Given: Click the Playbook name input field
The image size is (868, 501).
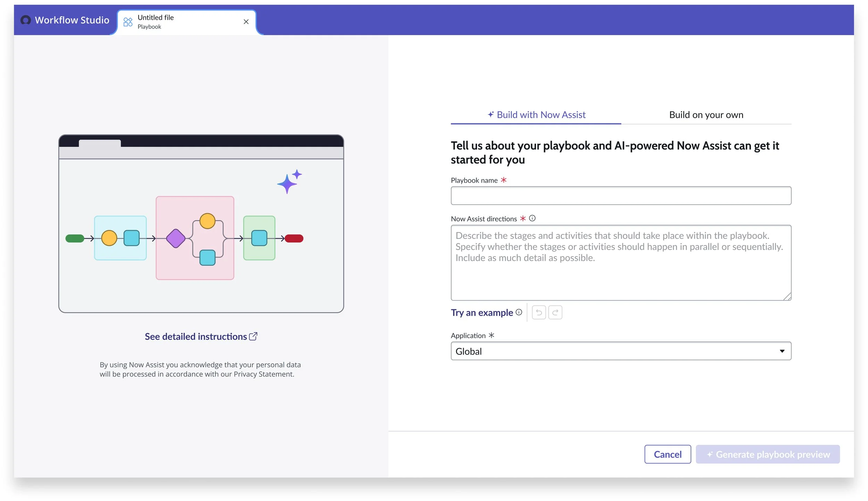Looking at the screenshot, I should pyautogui.click(x=621, y=195).
